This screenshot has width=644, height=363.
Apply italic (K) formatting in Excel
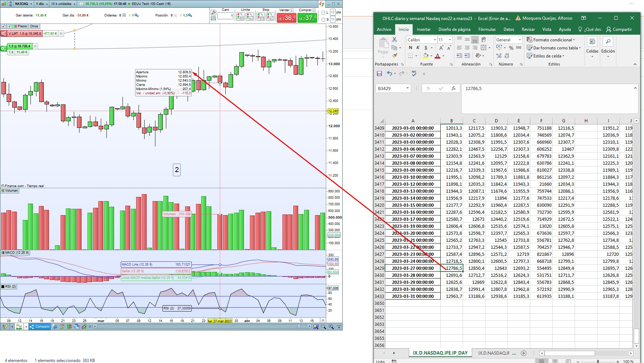point(418,48)
